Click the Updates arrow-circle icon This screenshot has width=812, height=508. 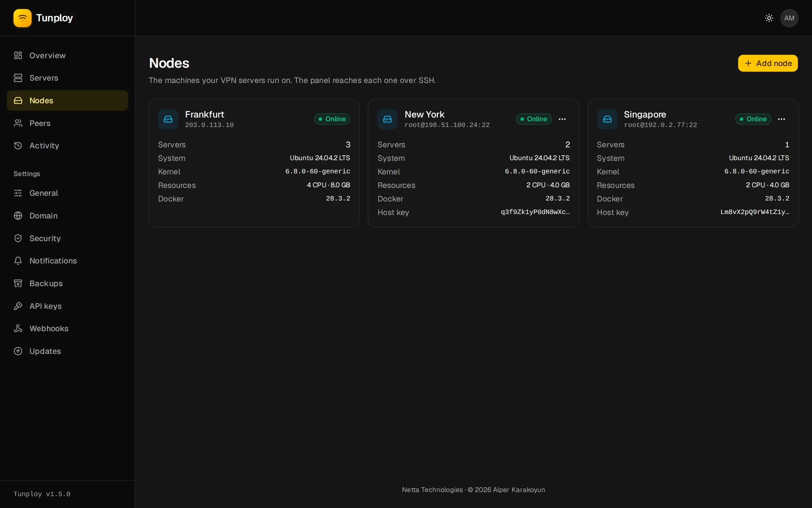18,351
